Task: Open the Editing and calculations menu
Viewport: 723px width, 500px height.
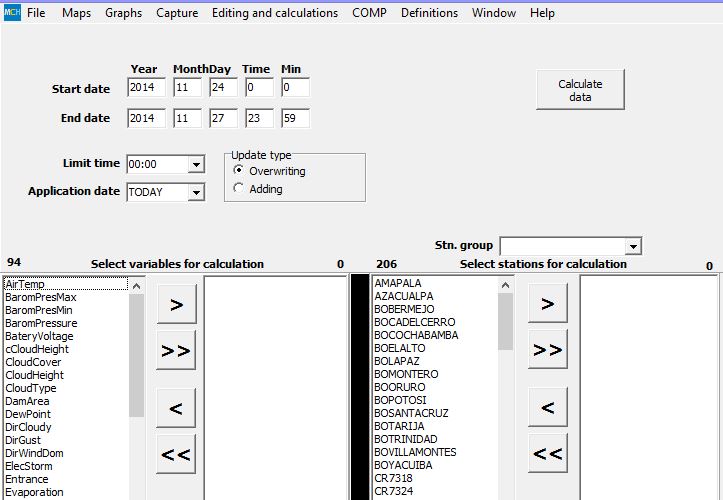Action: (x=261, y=13)
